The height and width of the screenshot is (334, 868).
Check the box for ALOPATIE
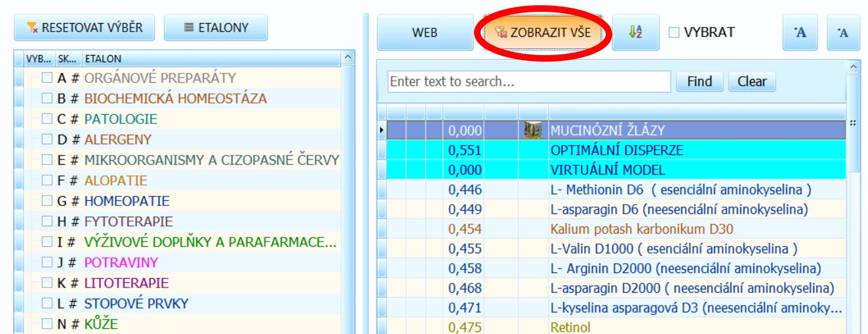tap(47, 180)
